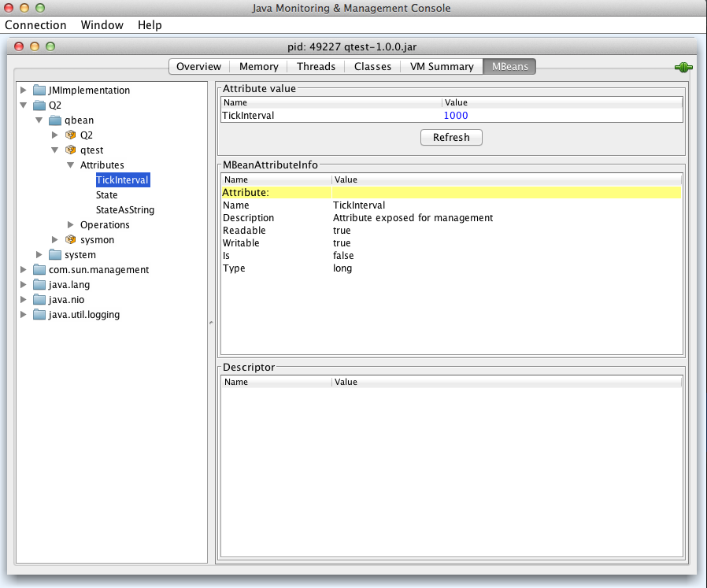This screenshot has height=588, width=707.
Task: Expand the Operations tree node
Action: [x=71, y=225]
